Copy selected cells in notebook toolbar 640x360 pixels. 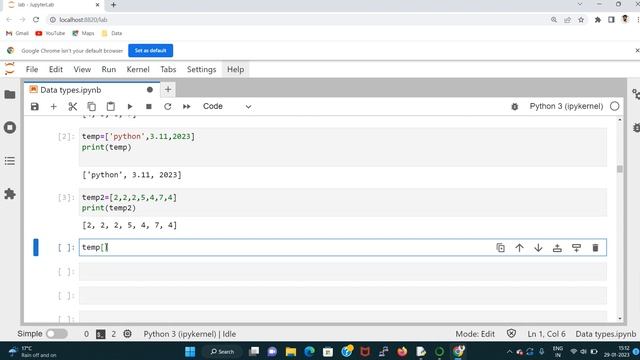point(91,107)
